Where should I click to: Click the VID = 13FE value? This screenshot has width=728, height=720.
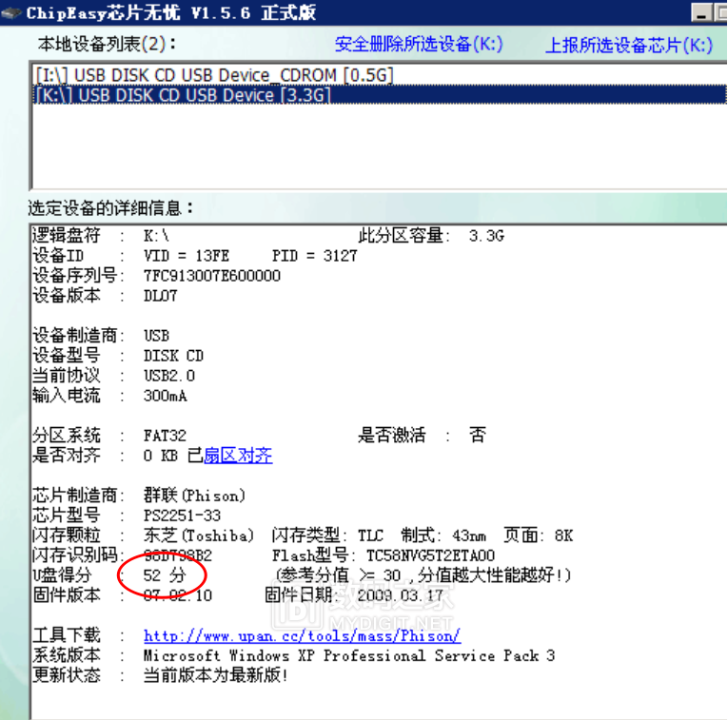(x=187, y=256)
